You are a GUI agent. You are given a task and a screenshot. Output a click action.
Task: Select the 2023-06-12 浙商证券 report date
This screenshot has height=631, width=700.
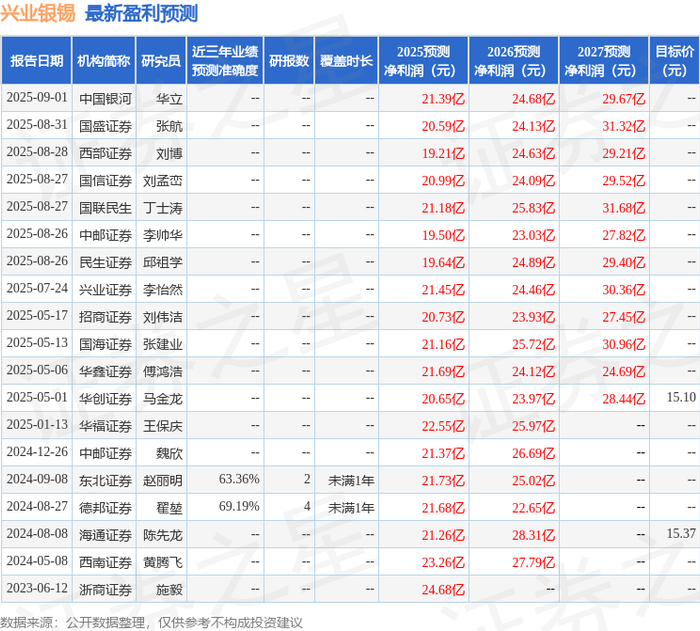[x=37, y=588]
